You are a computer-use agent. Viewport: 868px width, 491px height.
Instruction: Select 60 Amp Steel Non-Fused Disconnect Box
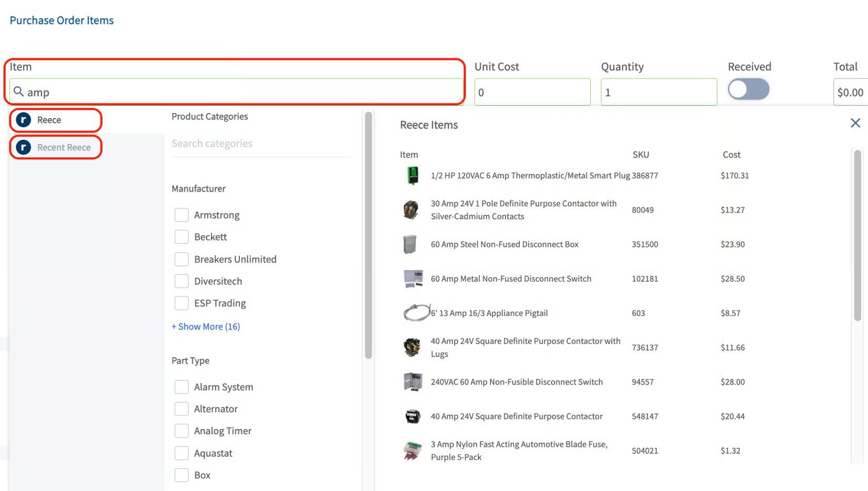coord(504,244)
